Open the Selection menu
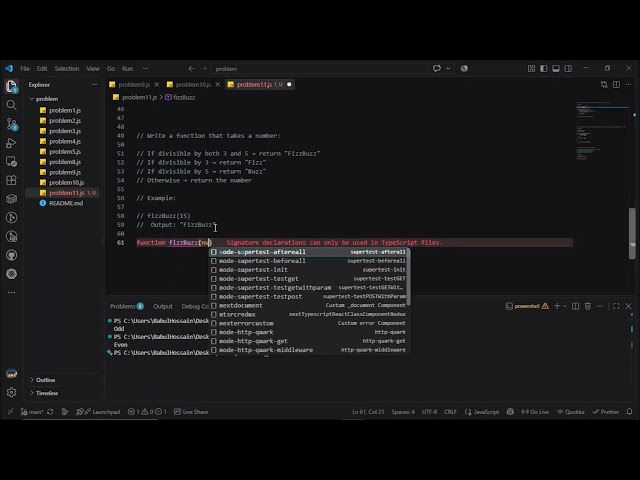 (x=67, y=69)
